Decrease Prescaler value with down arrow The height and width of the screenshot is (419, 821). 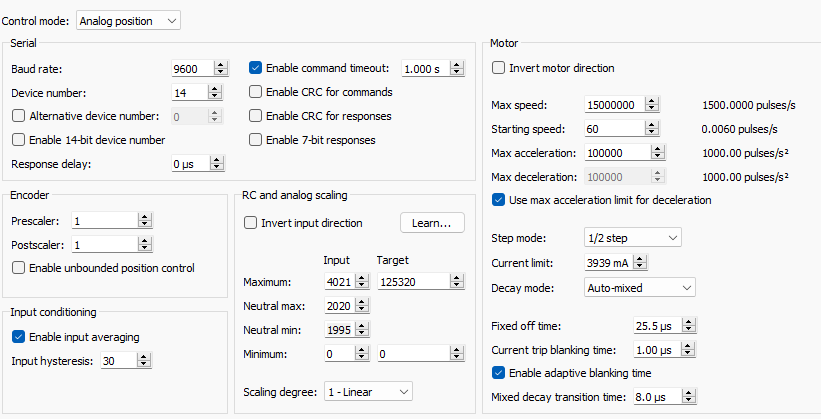[144, 224]
